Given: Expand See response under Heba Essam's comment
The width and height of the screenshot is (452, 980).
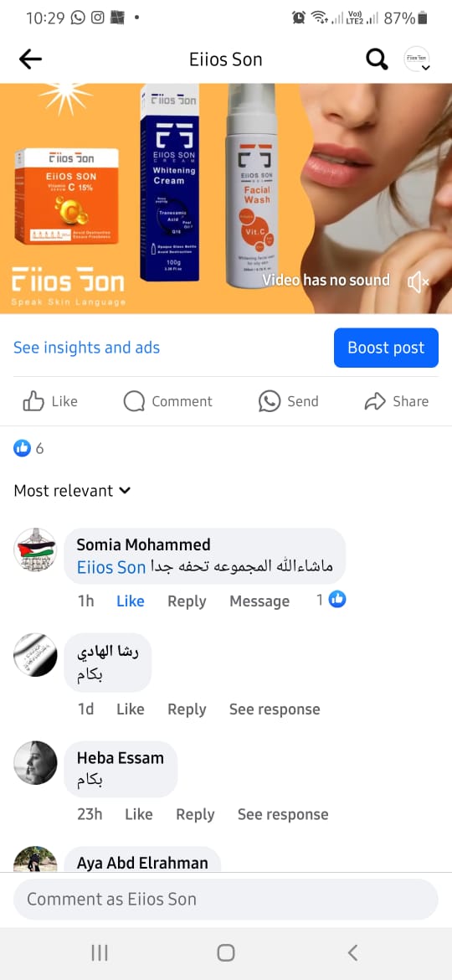Looking at the screenshot, I should (x=283, y=814).
